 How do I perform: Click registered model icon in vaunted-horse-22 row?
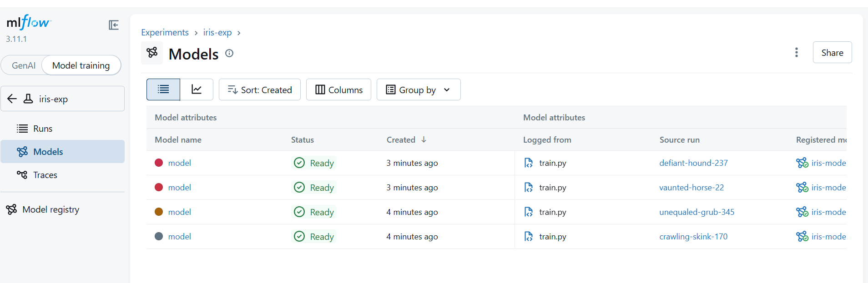(802, 187)
